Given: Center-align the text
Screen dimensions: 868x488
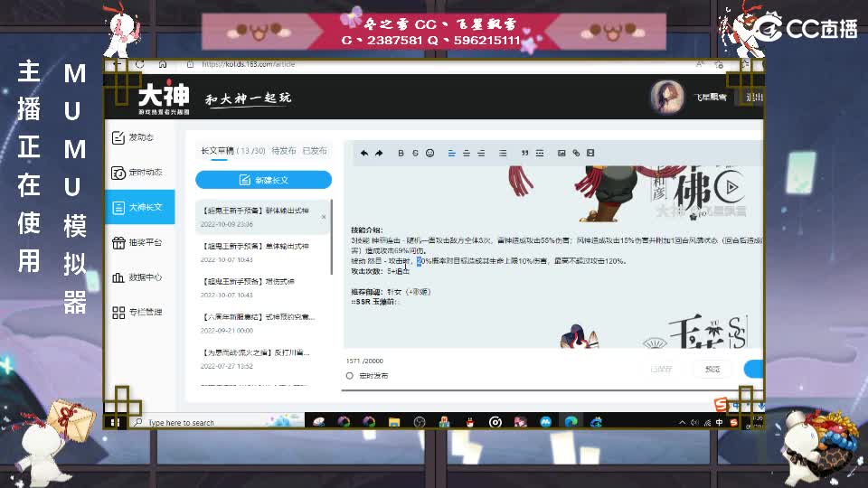Looking at the screenshot, I should pyautogui.click(x=467, y=154).
